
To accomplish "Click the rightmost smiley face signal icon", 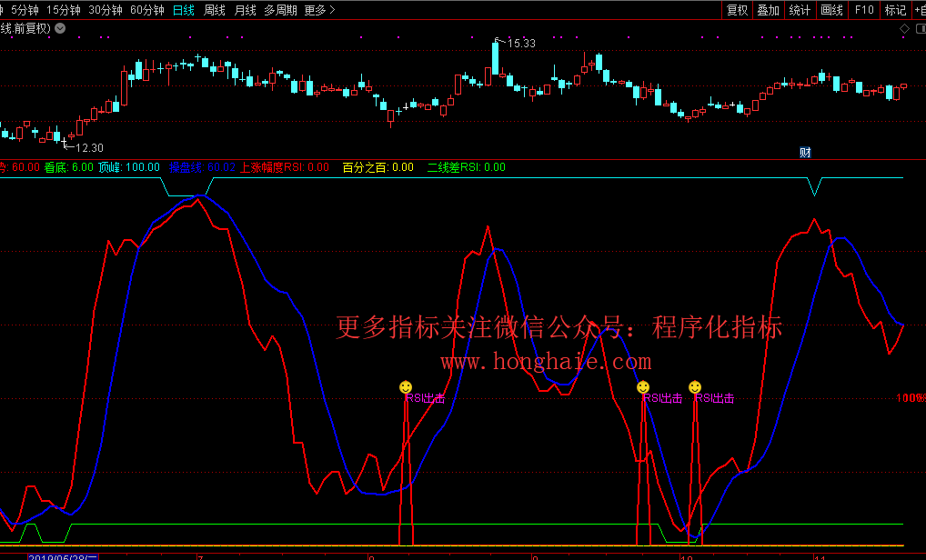I will [695, 387].
